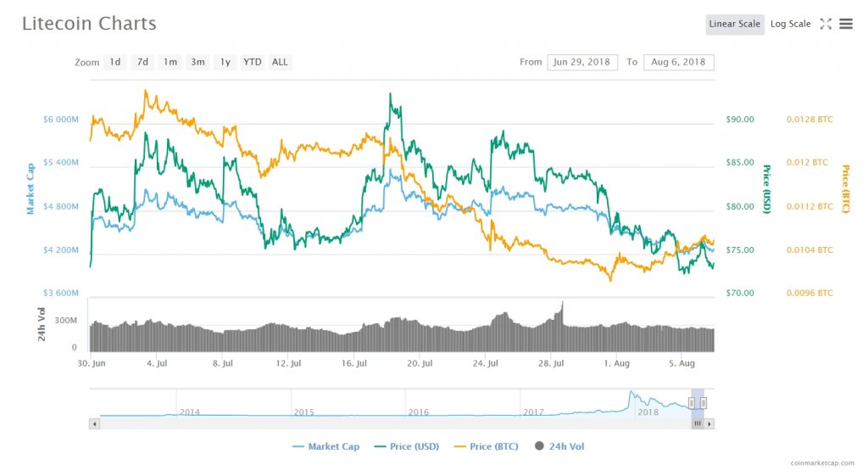Image resolution: width=868 pixels, height=476 pixels.
Task: Click the 300M volume axis label
Action: 66,320
